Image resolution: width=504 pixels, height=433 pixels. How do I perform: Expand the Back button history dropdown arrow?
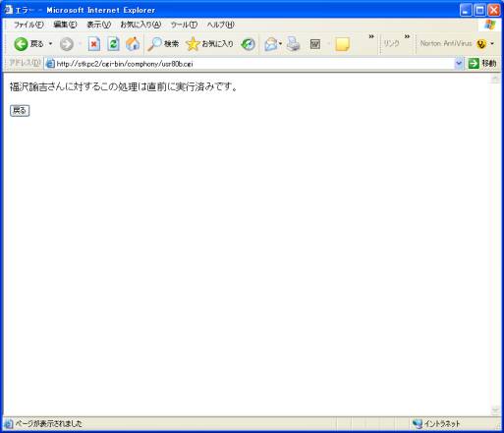[x=50, y=43]
